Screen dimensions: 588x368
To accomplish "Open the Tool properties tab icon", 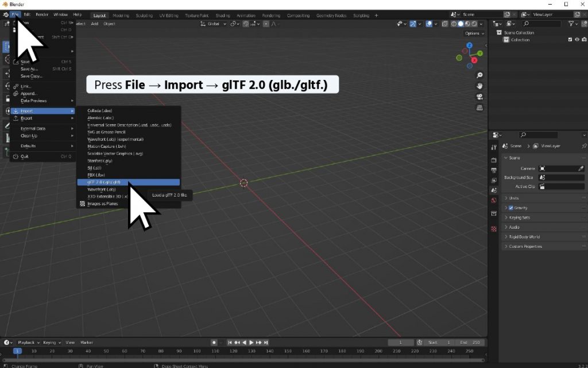I will (x=493, y=147).
